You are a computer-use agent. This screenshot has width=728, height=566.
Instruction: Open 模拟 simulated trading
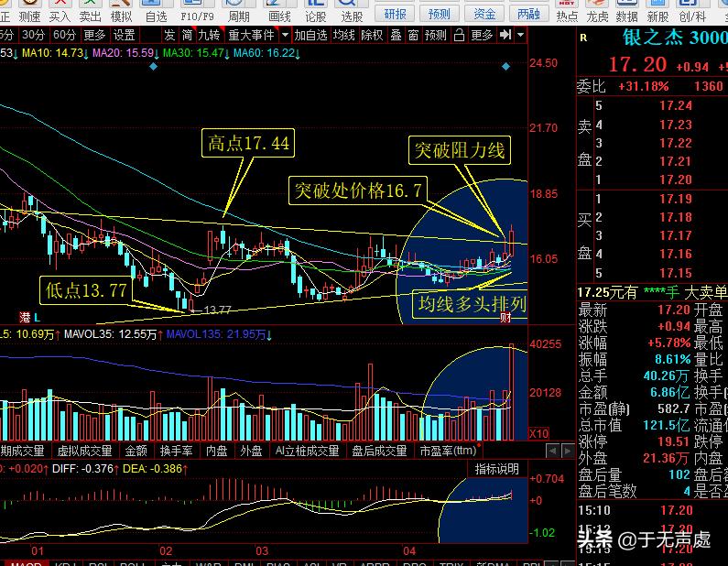point(121,12)
